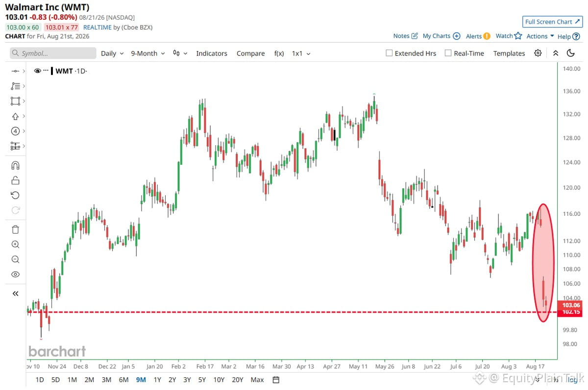Toggle hide all drawings eye icon
The height and width of the screenshot is (390, 588).
[15, 274]
